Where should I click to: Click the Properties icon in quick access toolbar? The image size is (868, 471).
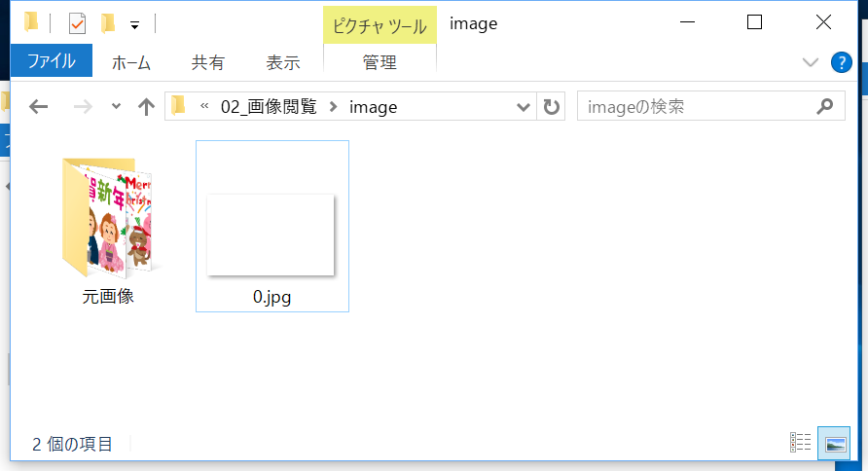pyautogui.click(x=79, y=22)
